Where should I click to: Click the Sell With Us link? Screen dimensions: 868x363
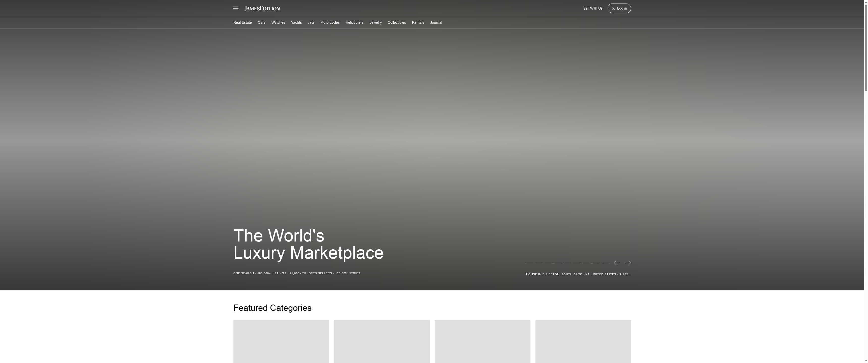point(593,8)
